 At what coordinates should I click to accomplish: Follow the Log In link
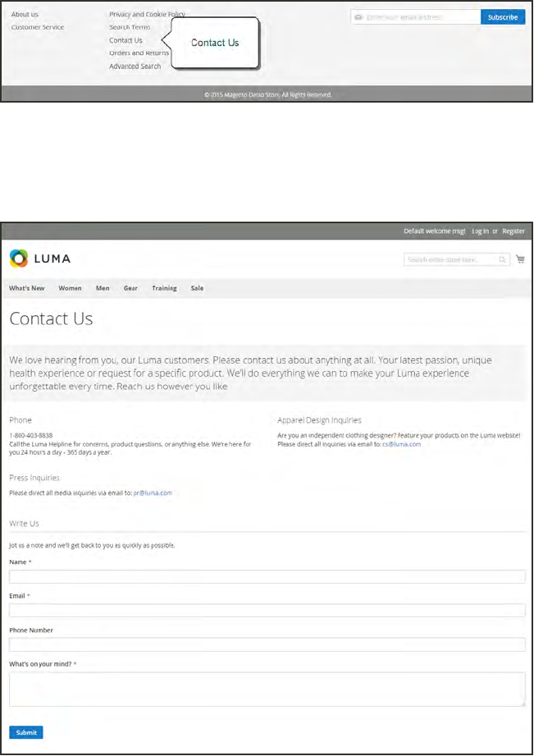point(480,231)
